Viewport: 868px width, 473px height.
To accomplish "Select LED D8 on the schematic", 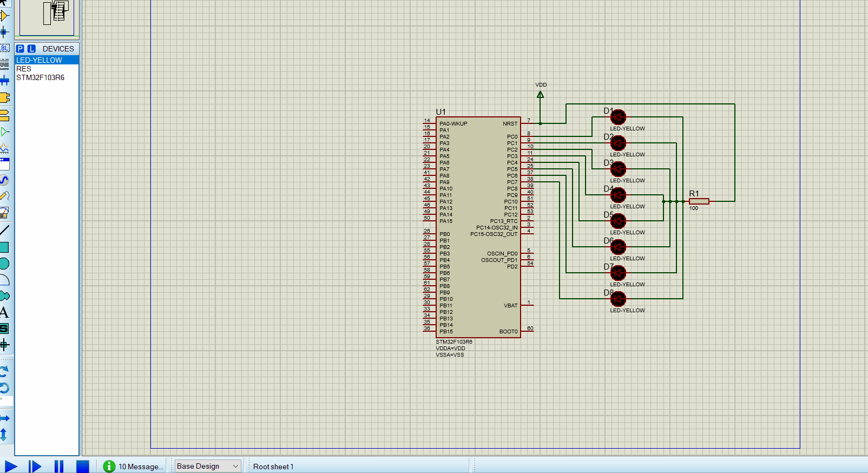I will (618, 299).
